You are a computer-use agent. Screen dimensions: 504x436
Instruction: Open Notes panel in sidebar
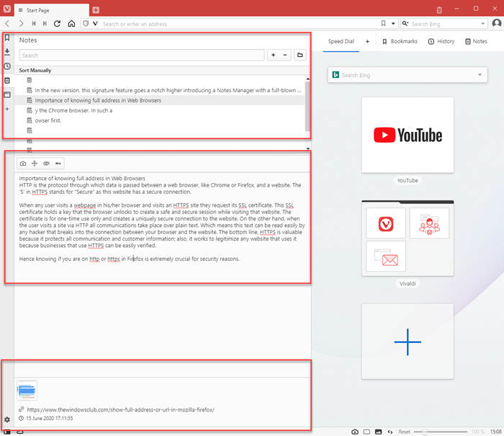(x=7, y=81)
